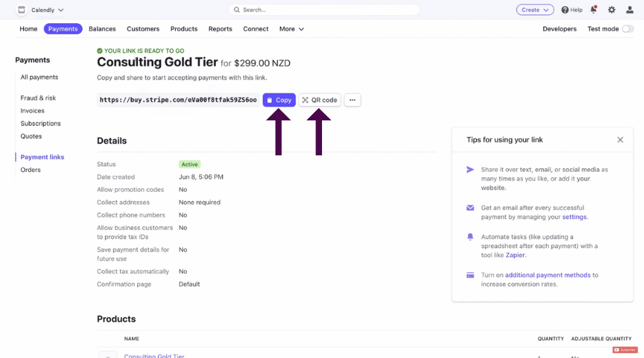Open the Zapier link

click(515, 255)
